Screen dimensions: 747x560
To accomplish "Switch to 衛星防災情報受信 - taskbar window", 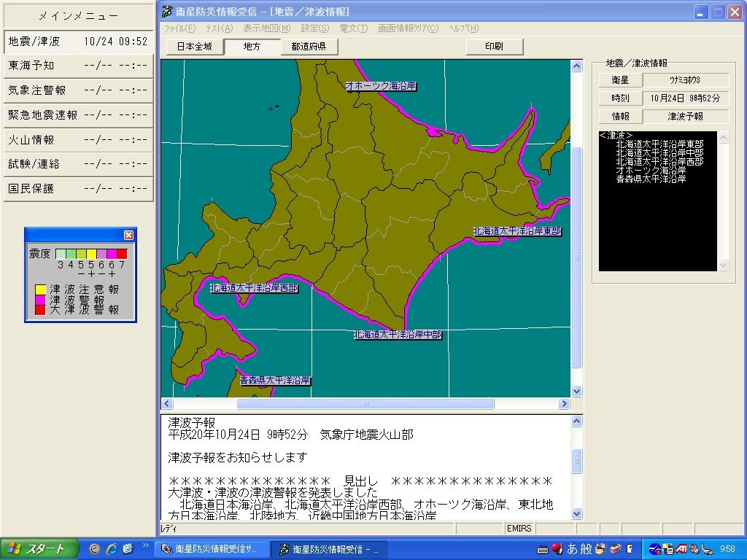I will (328, 549).
